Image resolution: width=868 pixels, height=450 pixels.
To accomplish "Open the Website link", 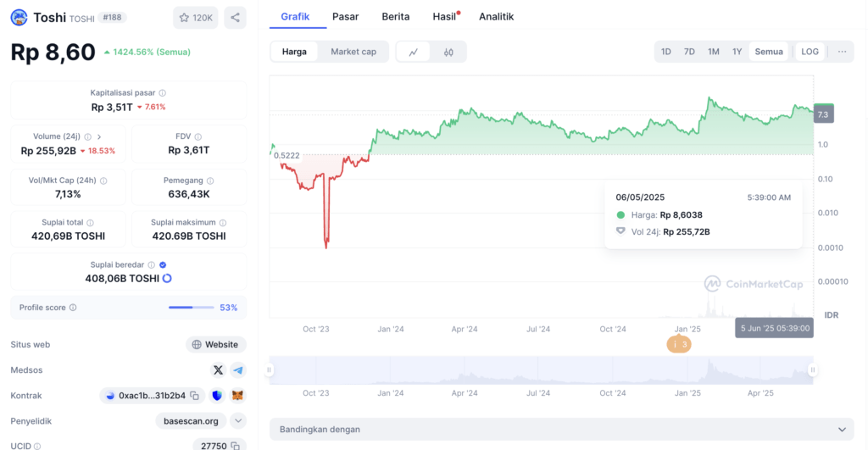I will [215, 344].
